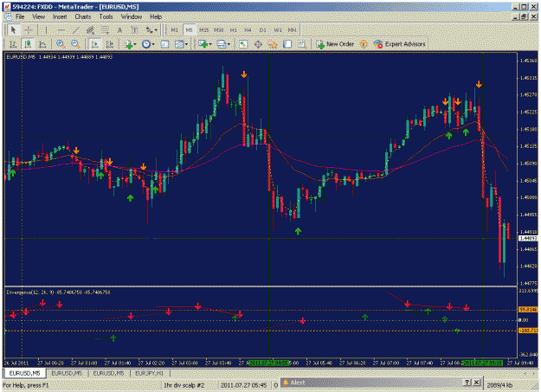Click the Profiles icon in toolbar
The image size is (541, 392).
point(221,44)
